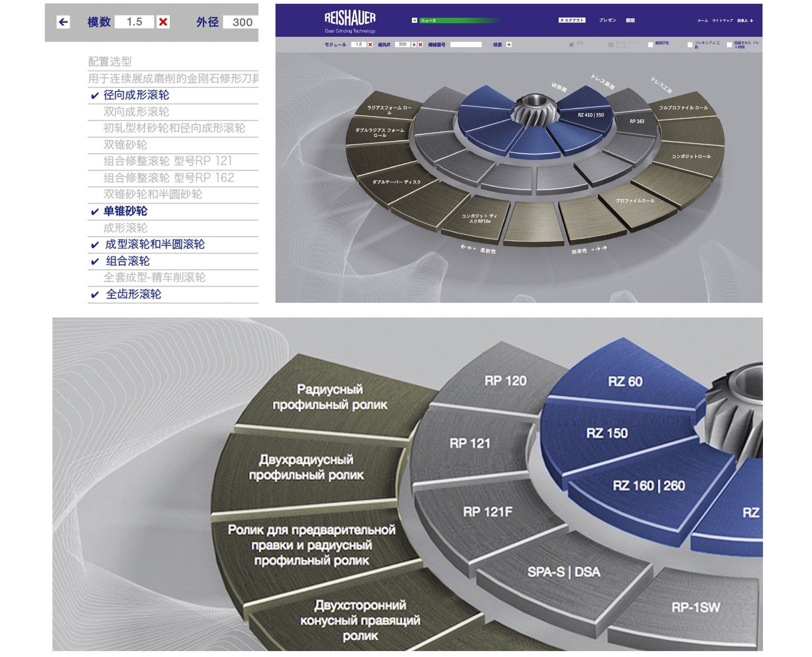Screen dimensions: 812x657
Task: Select 初轧型材砂轮和径向成形滚轮 row
Action: (173, 129)
